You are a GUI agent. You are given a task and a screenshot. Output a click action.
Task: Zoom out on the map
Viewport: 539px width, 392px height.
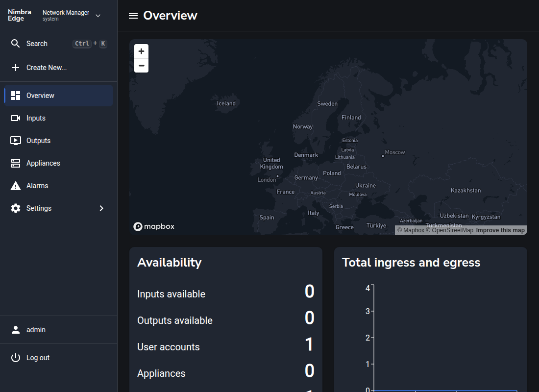[x=141, y=65]
